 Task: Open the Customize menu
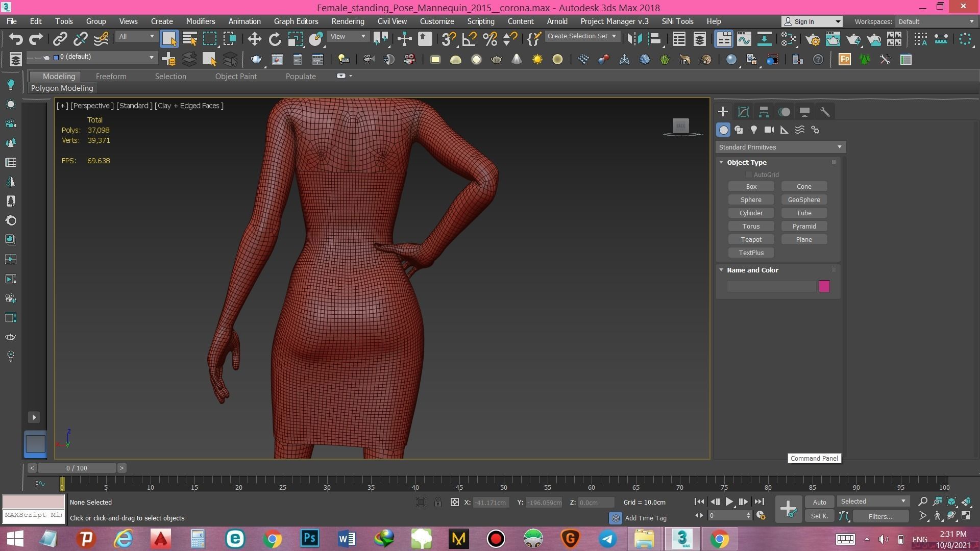(x=437, y=21)
